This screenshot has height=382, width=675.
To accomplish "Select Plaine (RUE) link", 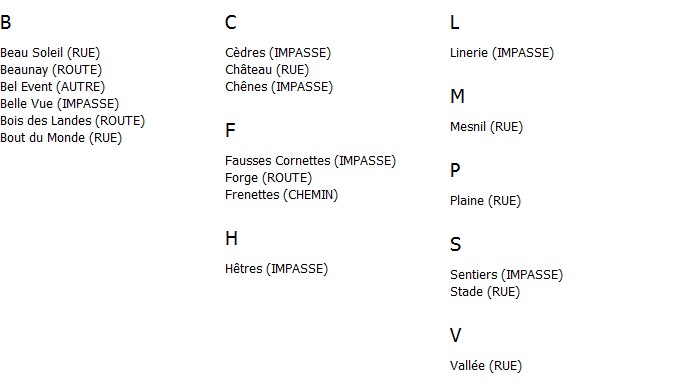I will 486,201.
